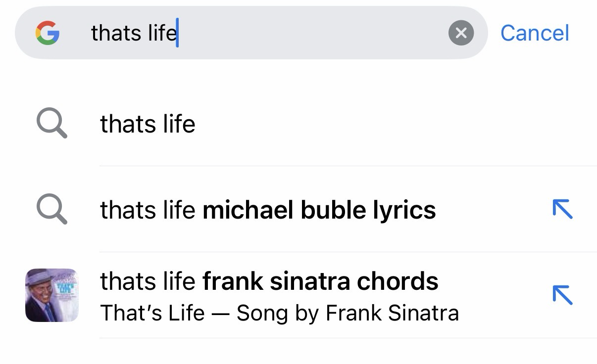Click the bold 'frank sinatra chords' text
This screenshot has height=364, width=597.
pos(320,281)
